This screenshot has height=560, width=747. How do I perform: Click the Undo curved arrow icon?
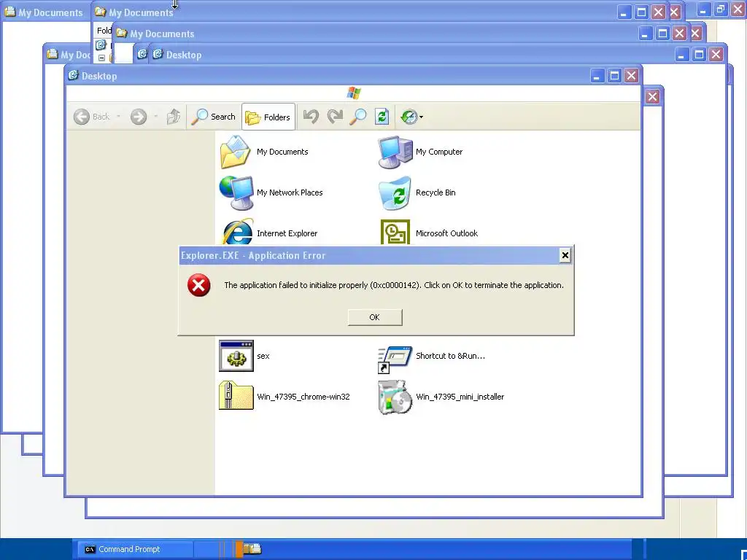311,117
